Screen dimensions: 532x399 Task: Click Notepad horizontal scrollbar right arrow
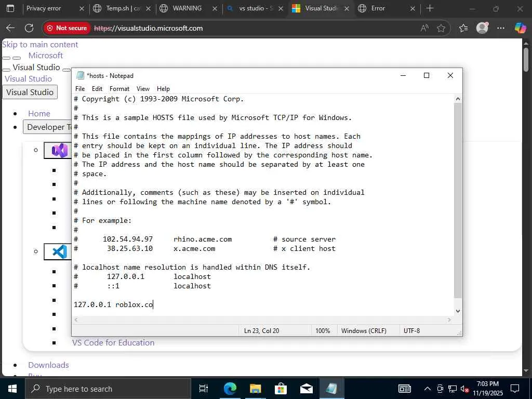coord(449,320)
